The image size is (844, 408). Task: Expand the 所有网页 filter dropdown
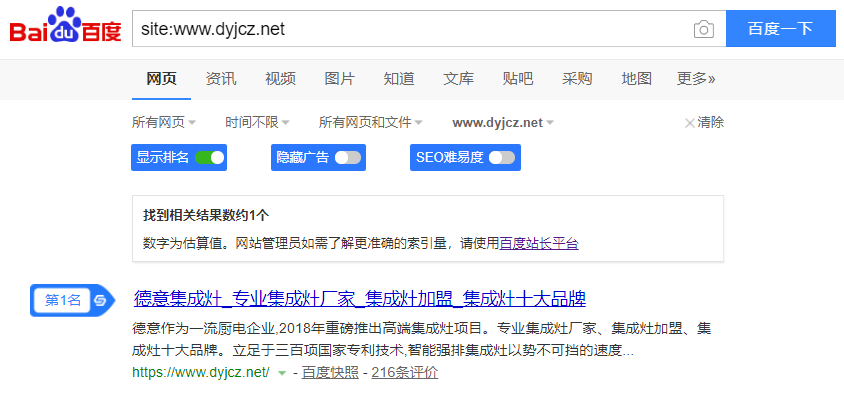click(x=164, y=123)
